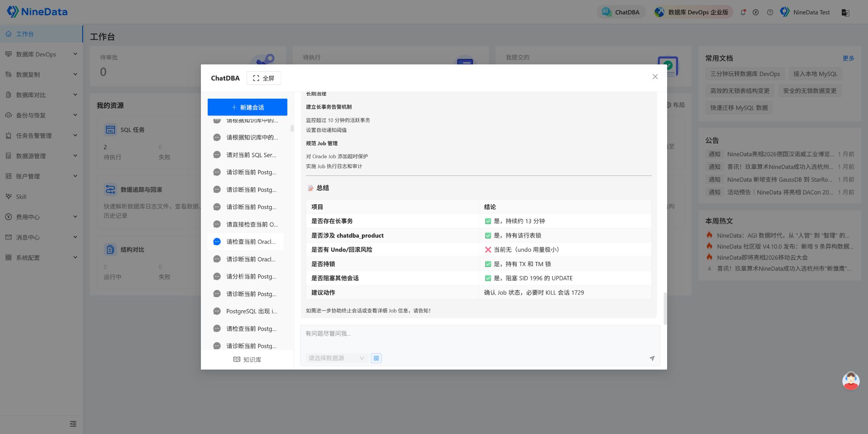This screenshot has height=434, width=868.
Task: Click the 数据库 DevOps 企业版 edition badge
Action: pos(693,12)
